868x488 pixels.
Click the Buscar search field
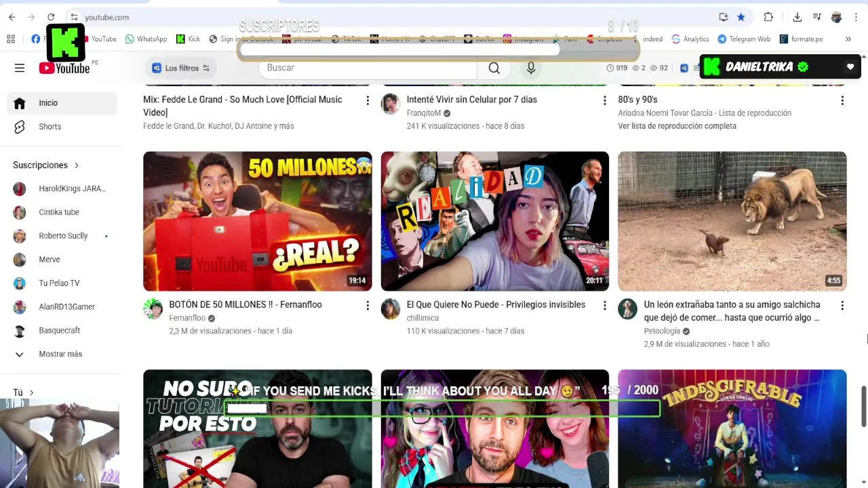(x=368, y=68)
